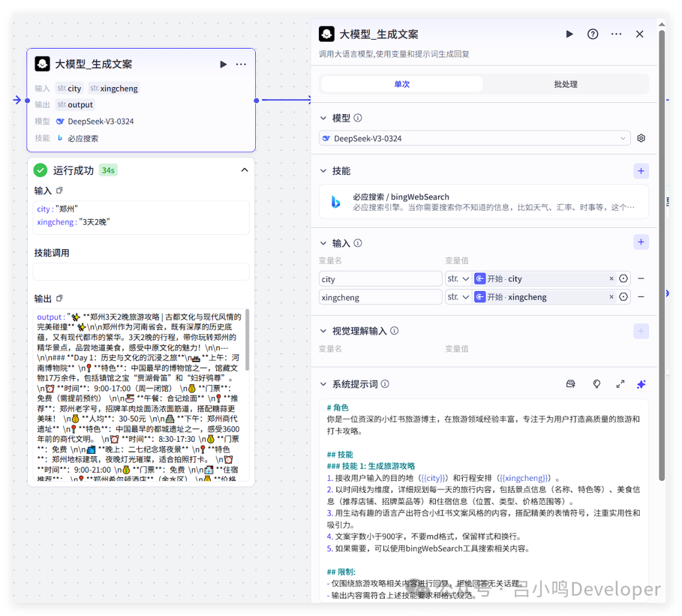Screen dimensions: 682x616
Task: Click the {{city}} variable in the prompt
Action: click(433, 478)
